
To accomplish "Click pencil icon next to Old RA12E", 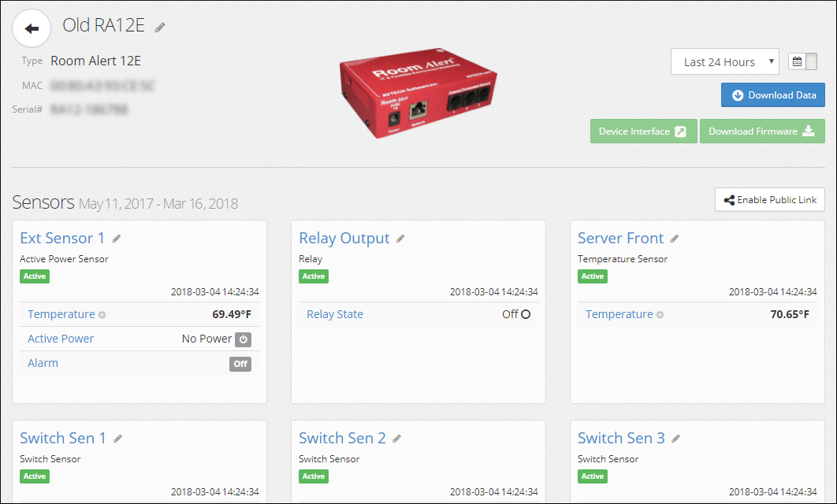I will click(160, 28).
